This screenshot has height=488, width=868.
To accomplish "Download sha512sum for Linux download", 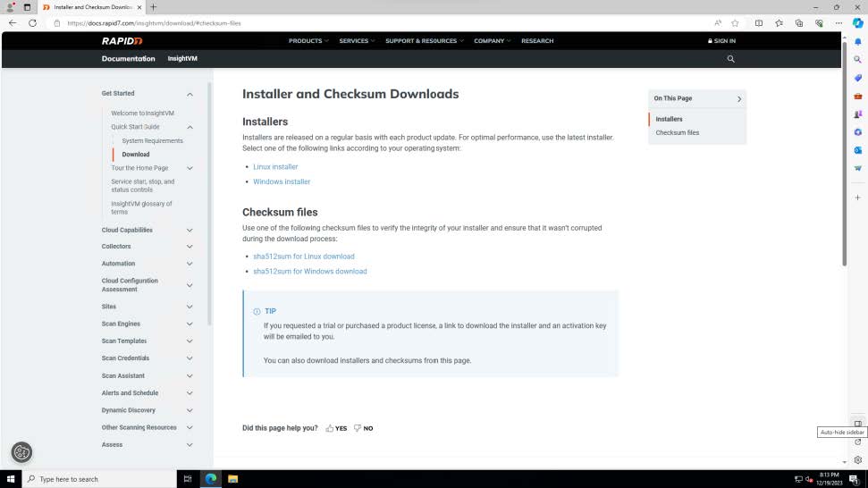I will click(303, 257).
